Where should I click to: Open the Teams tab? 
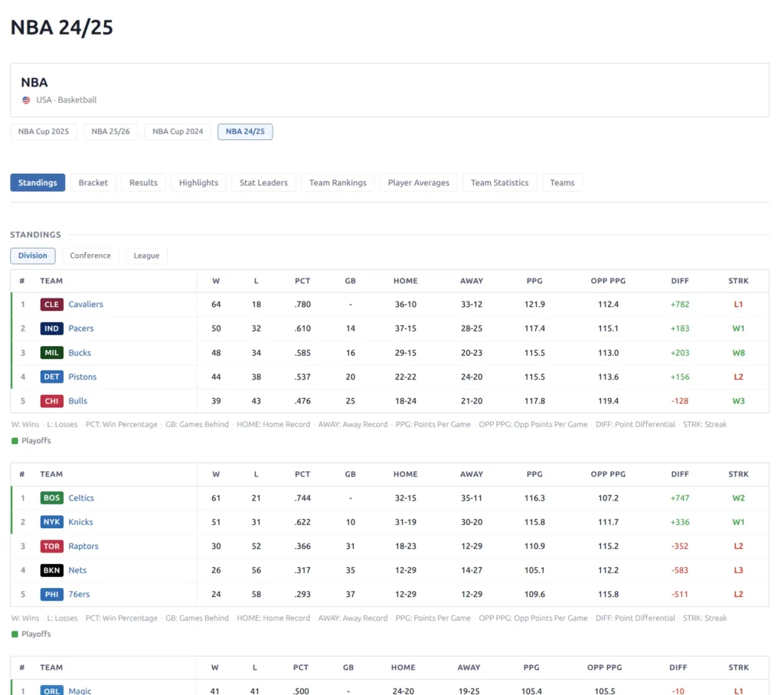(x=562, y=182)
